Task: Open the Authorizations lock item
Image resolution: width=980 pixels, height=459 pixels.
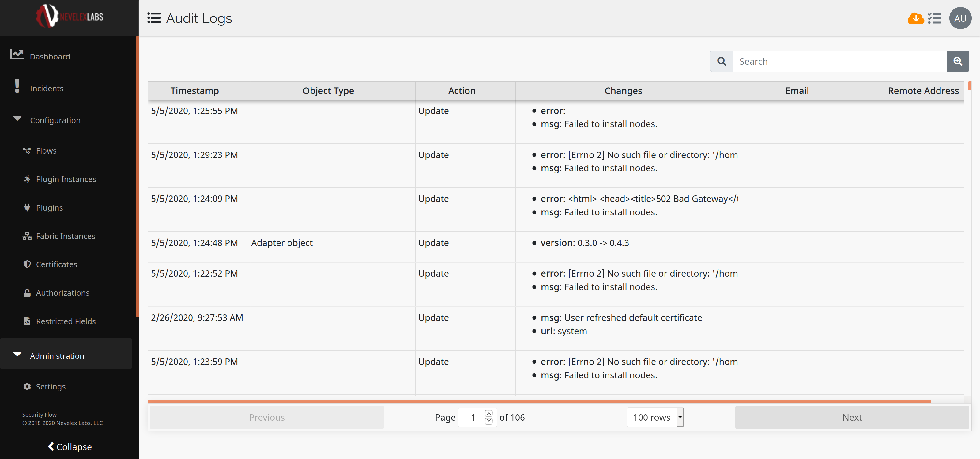Action: tap(62, 293)
